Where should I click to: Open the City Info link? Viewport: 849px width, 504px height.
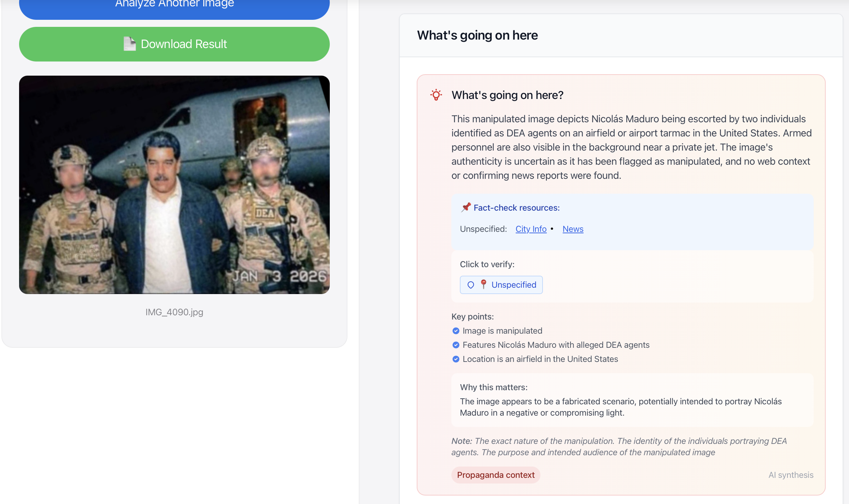(531, 229)
